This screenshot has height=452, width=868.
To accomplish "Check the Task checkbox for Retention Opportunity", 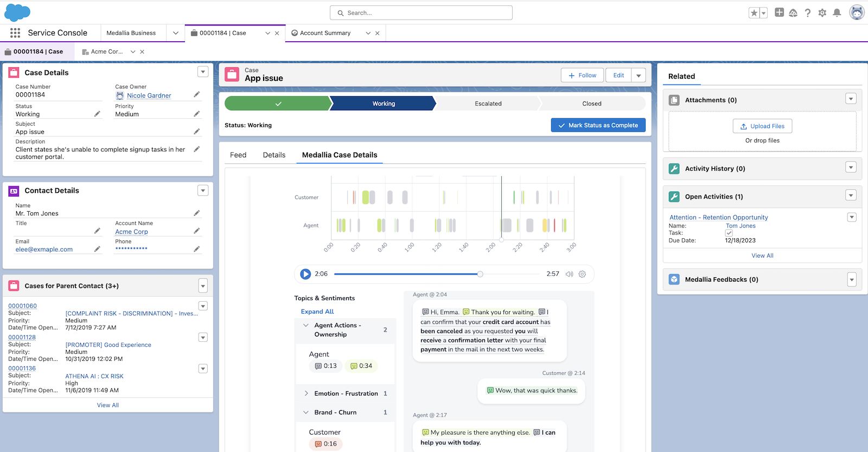I will pyautogui.click(x=729, y=233).
